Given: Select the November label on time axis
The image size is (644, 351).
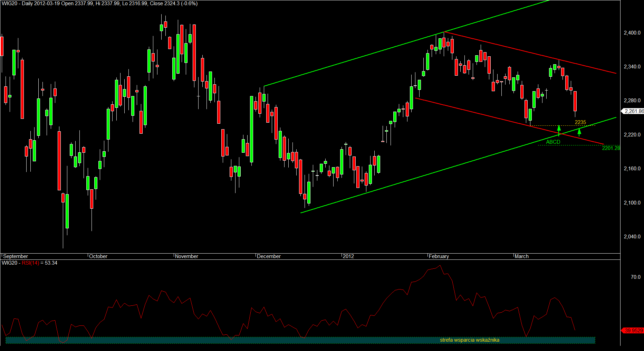Looking at the screenshot, I should pyautogui.click(x=186, y=256).
